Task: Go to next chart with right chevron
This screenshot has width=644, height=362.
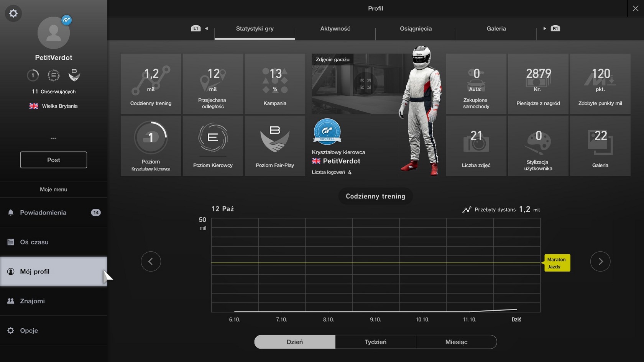Action: coord(600,262)
